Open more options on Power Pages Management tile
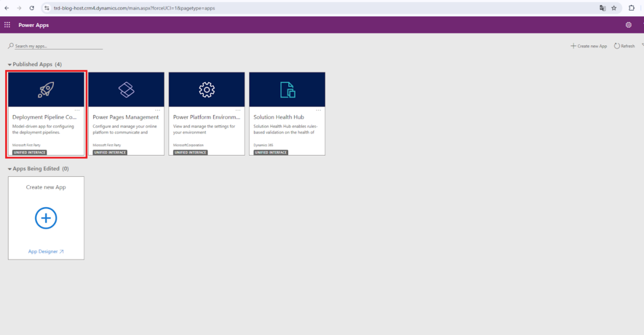This screenshot has height=335, width=644. click(158, 110)
